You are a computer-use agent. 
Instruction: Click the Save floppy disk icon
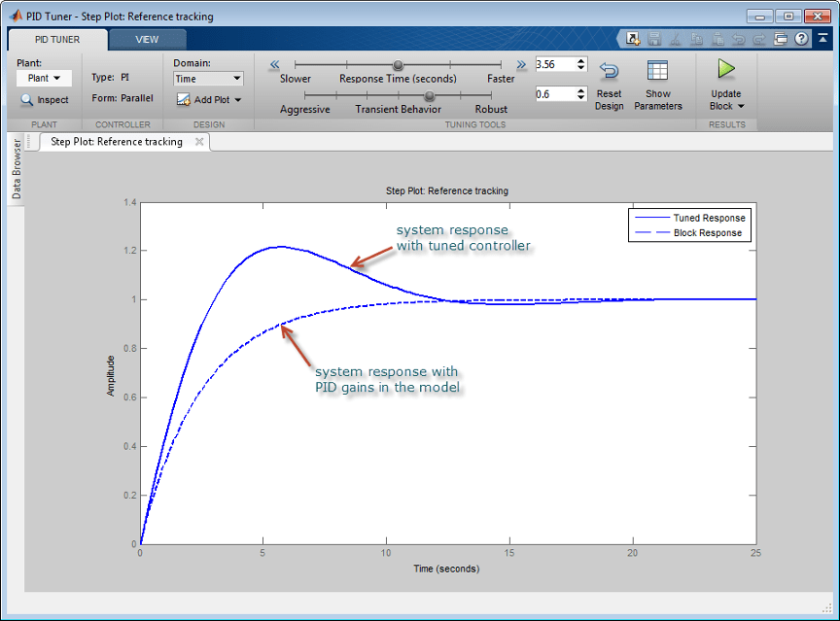point(654,39)
